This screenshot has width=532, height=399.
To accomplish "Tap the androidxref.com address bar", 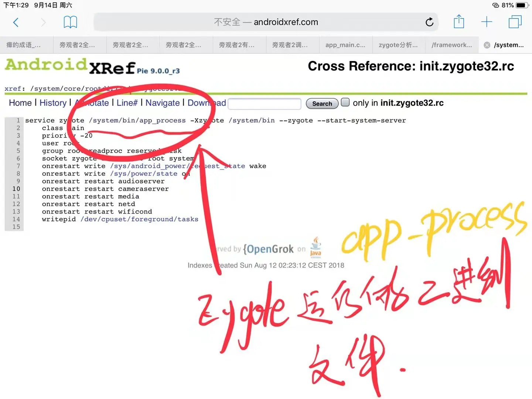I will tap(266, 22).
